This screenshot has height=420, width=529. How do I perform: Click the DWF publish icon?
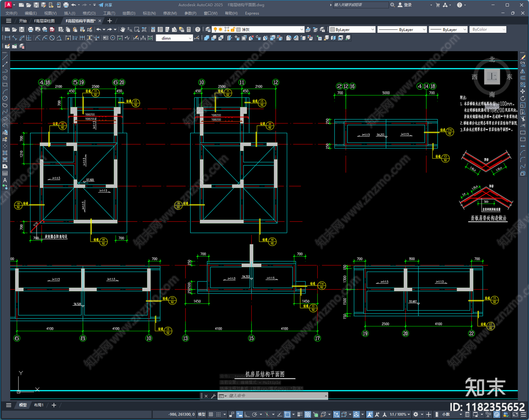click(x=52, y=29)
